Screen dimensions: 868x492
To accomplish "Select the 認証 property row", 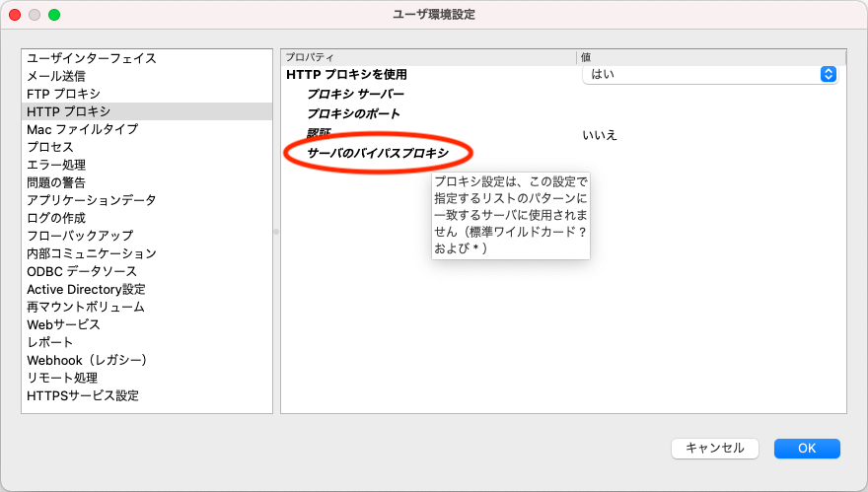I will (x=319, y=133).
